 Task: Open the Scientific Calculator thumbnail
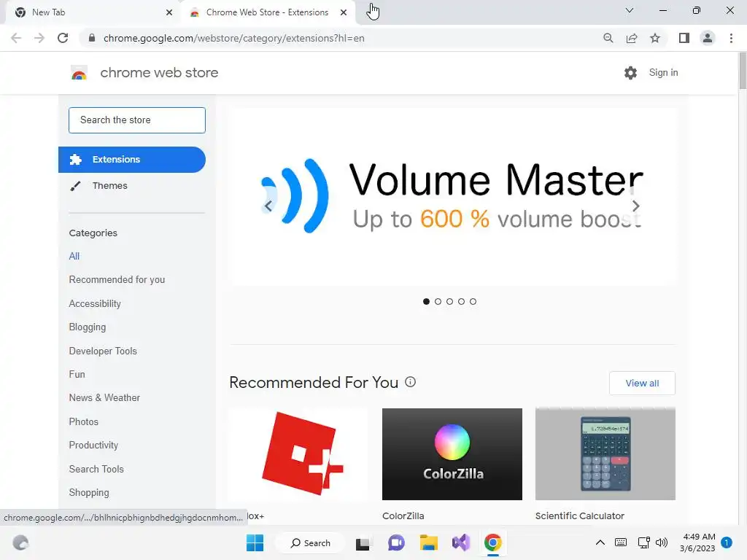605,454
